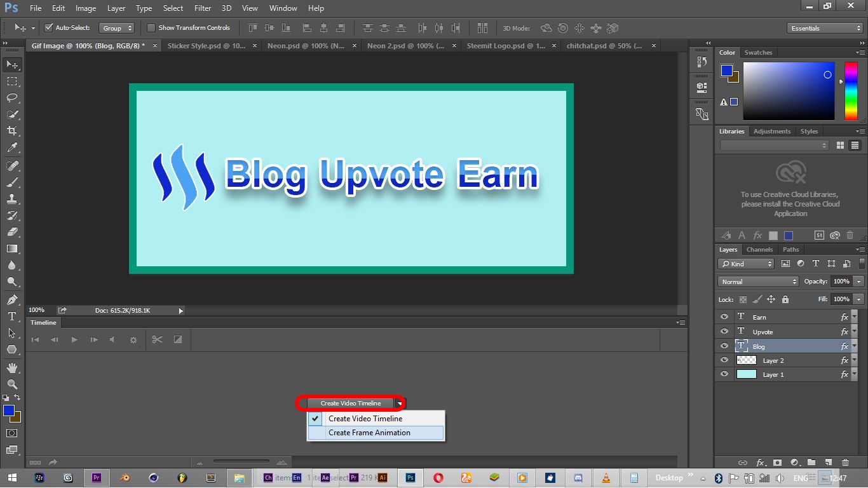The image size is (868, 488).
Task: Select the Healing Brush tool
Action: coord(12,166)
